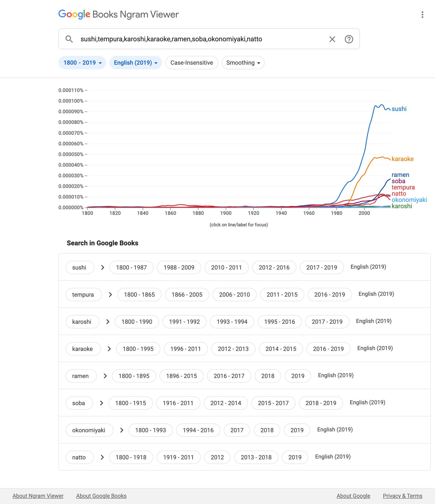
Task: Focus the sushi label on the chart
Action: [x=399, y=109]
